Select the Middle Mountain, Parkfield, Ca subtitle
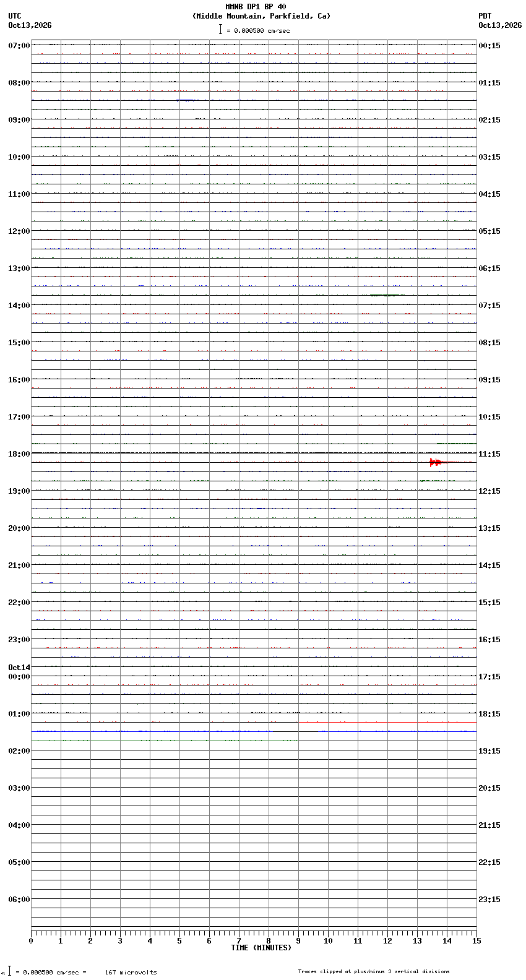Viewport: 526px width, 980px height. pyautogui.click(x=261, y=16)
